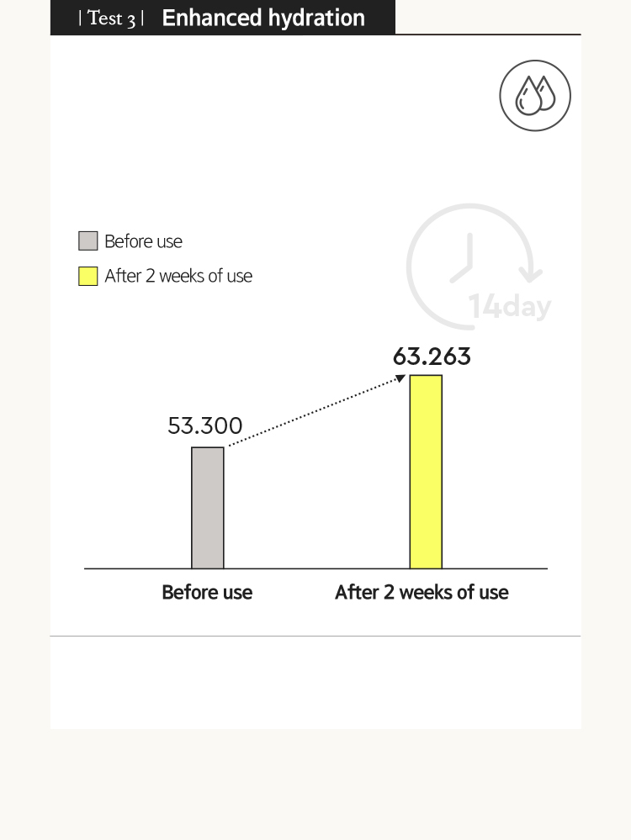This screenshot has height=840, width=631.
Task: Click the 53.300 value label
Action: (204, 426)
